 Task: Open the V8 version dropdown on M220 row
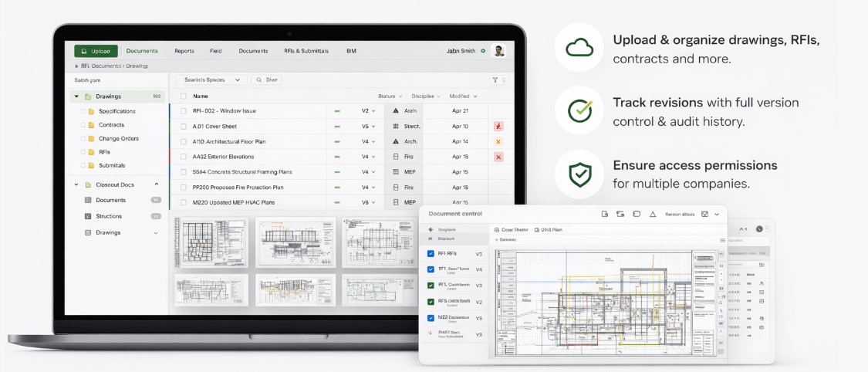point(368,203)
